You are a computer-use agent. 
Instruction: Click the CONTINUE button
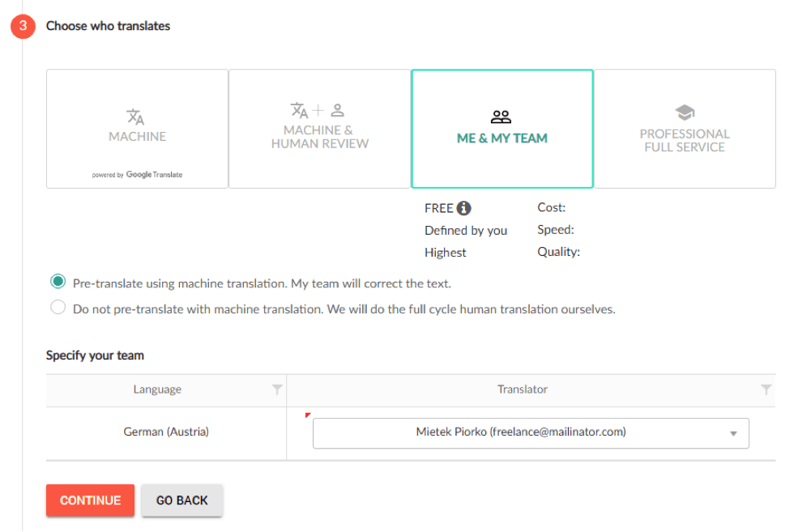[90, 500]
